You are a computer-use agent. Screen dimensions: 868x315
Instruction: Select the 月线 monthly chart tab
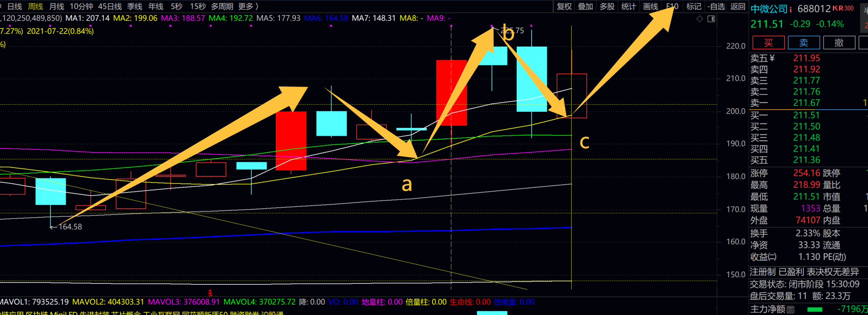pos(57,7)
